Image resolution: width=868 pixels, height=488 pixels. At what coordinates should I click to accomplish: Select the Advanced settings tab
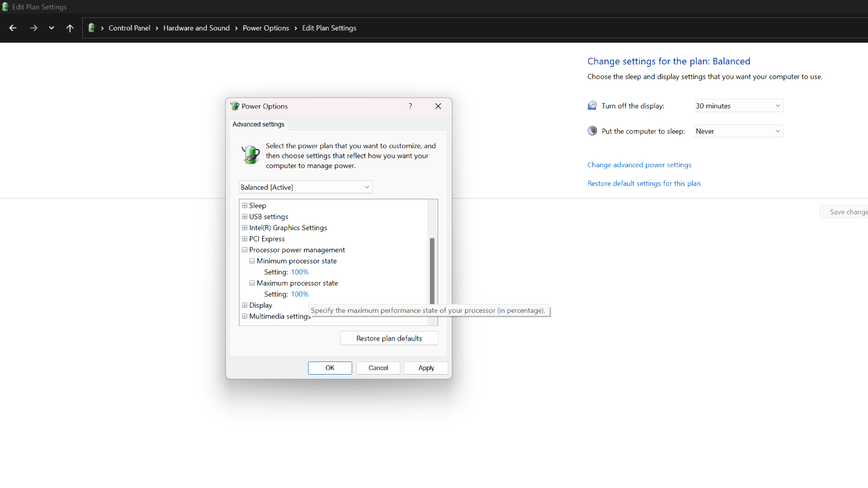pos(258,124)
